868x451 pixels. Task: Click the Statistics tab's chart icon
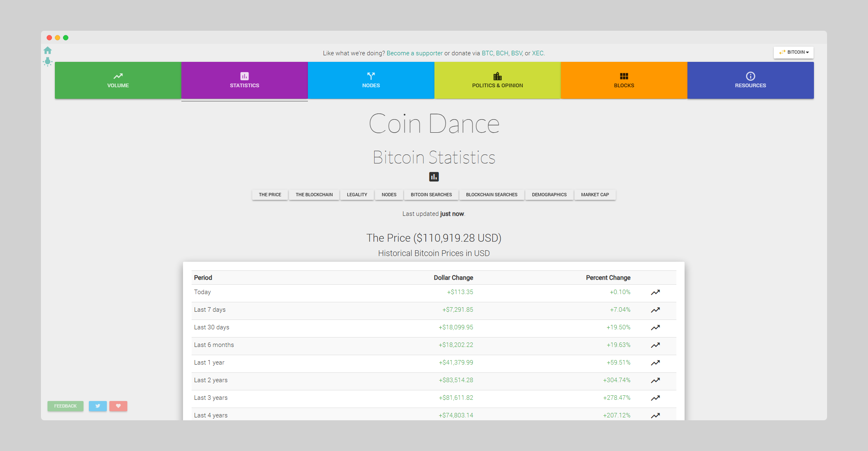[244, 76]
